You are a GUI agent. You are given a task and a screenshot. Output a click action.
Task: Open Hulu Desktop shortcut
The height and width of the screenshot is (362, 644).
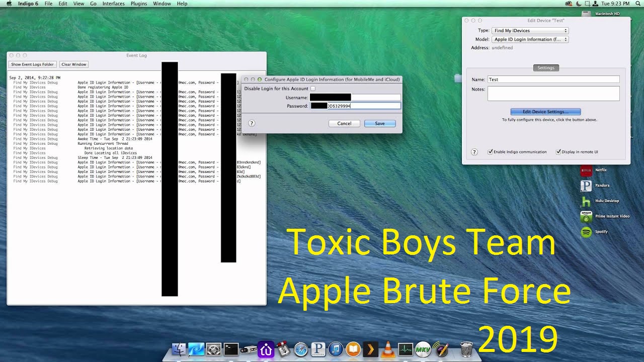pyautogui.click(x=586, y=201)
